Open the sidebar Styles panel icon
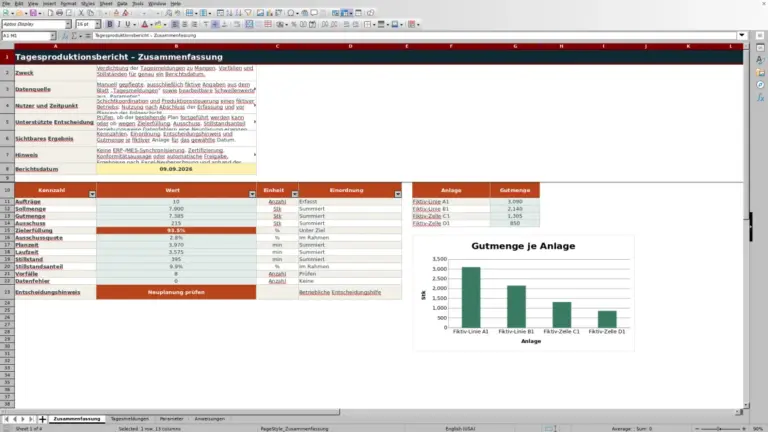768x432 pixels. tap(760, 60)
